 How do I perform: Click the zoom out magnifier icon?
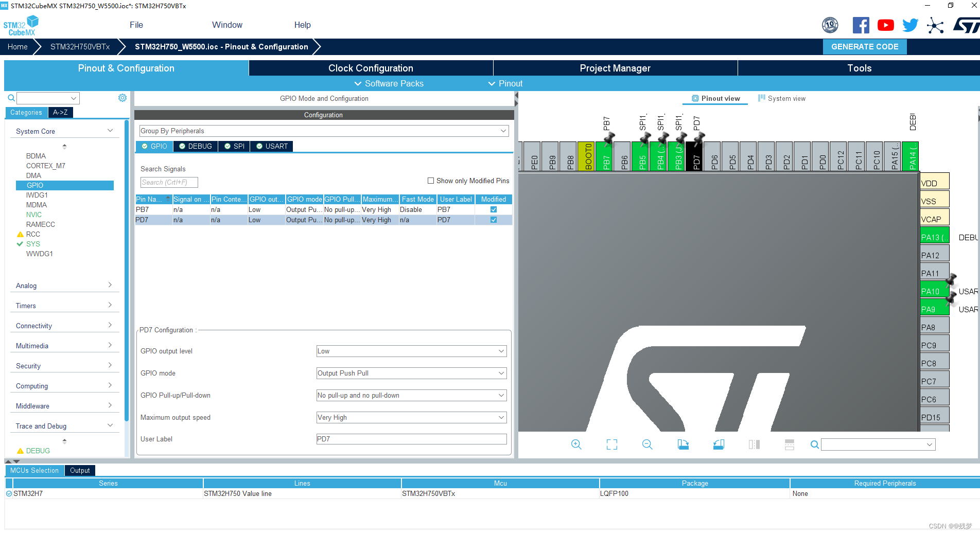647,444
